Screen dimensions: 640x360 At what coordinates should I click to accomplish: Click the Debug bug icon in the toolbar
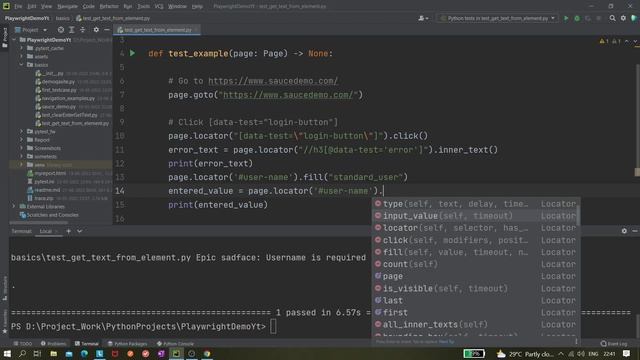(577, 18)
